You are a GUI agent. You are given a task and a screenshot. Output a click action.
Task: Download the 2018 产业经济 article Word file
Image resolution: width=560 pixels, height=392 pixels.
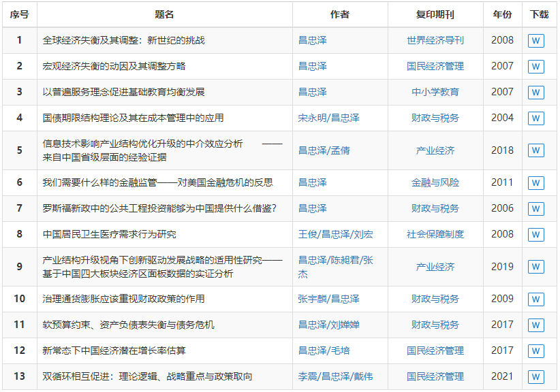pyautogui.click(x=535, y=151)
